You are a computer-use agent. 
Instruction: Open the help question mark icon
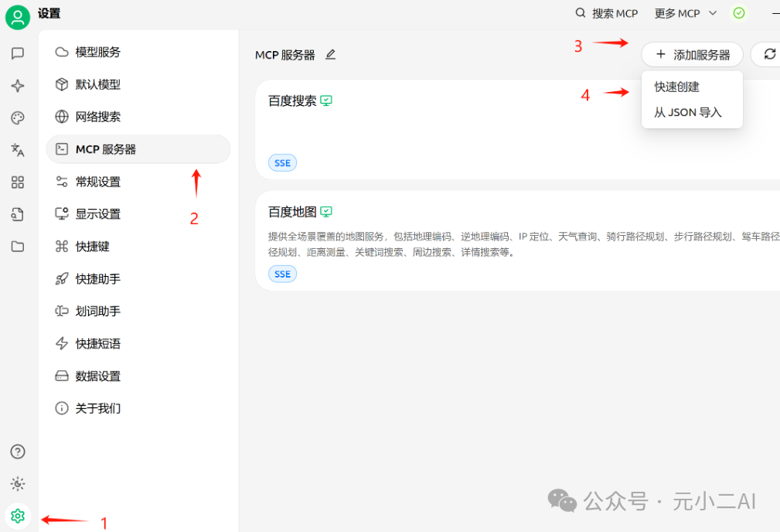pos(18,452)
